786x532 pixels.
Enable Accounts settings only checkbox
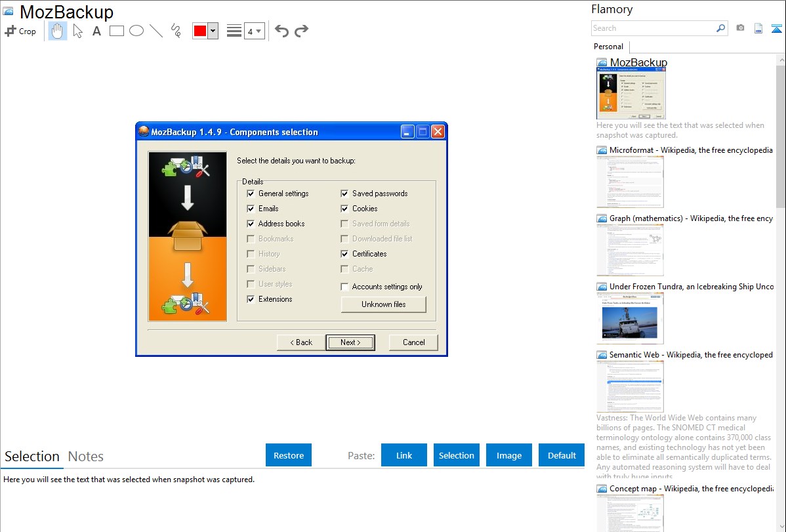click(344, 287)
